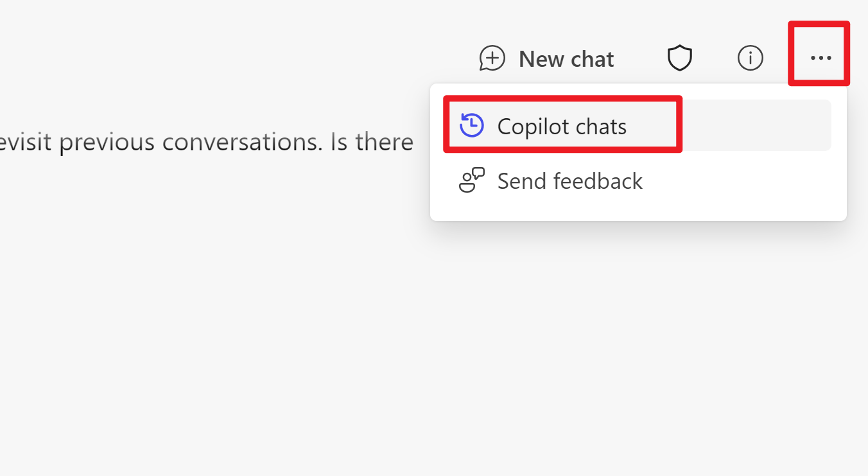Click the word "chat" beside plus icon
Viewport: 868px width, 476px height.
click(590, 59)
